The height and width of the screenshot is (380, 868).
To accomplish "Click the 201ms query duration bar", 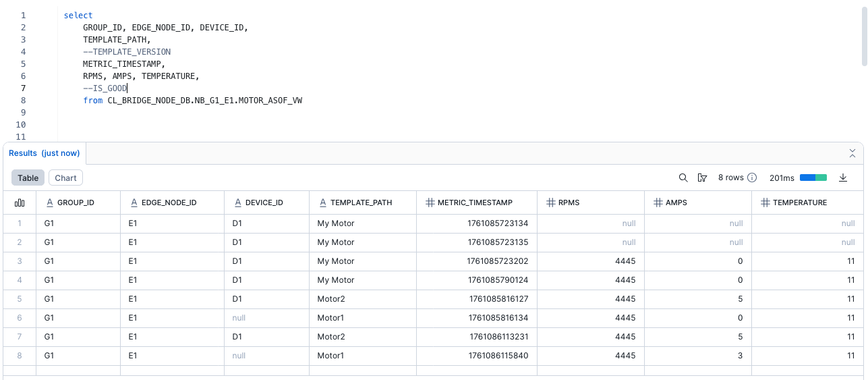I will (813, 178).
